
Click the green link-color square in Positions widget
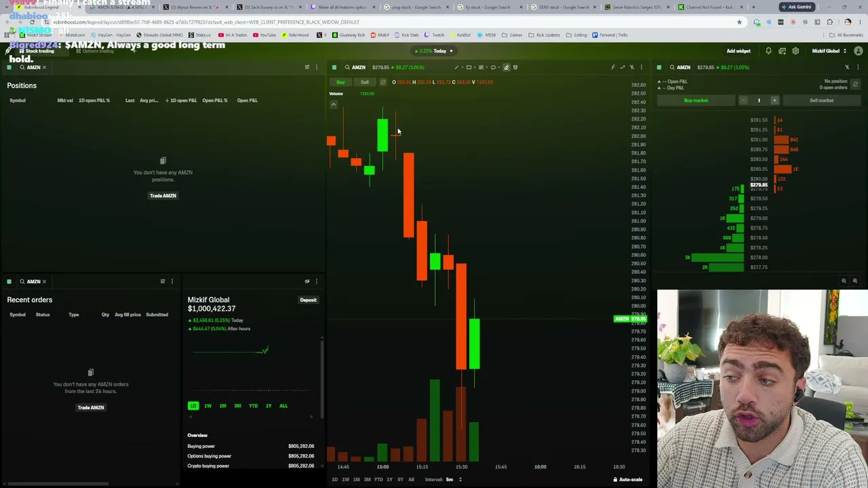pos(9,67)
